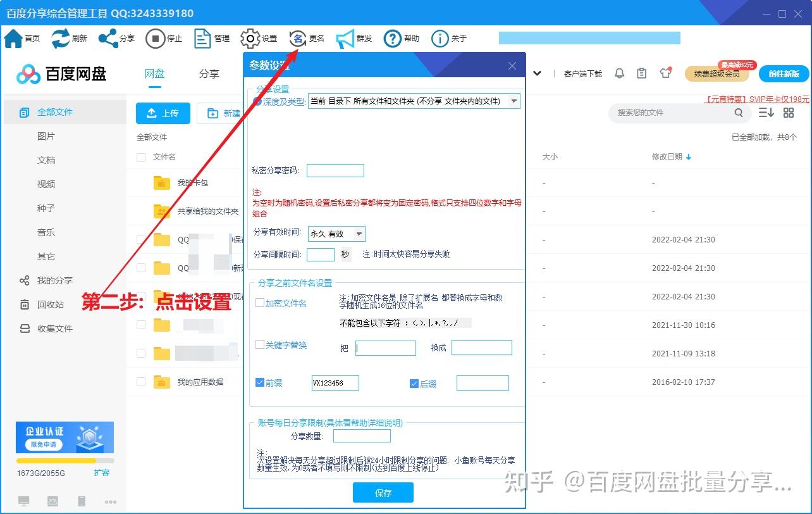Expand the chevron before 客户端下载
The height and width of the screenshot is (514, 812).
click(538, 73)
